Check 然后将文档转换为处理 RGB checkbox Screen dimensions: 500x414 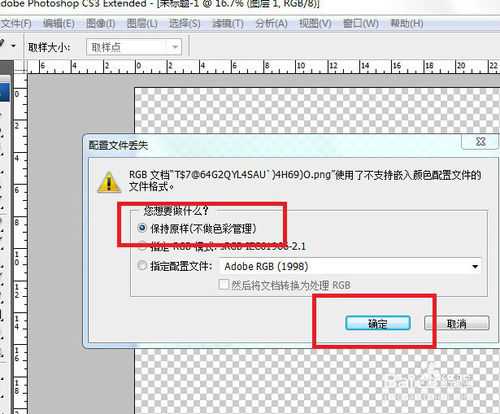tap(223, 284)
